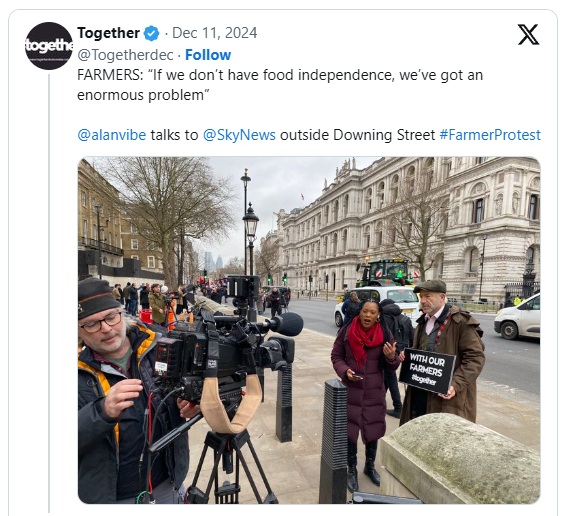565x516 pixels.
Task: Click the blue verified badge
Action: (151, 34)
